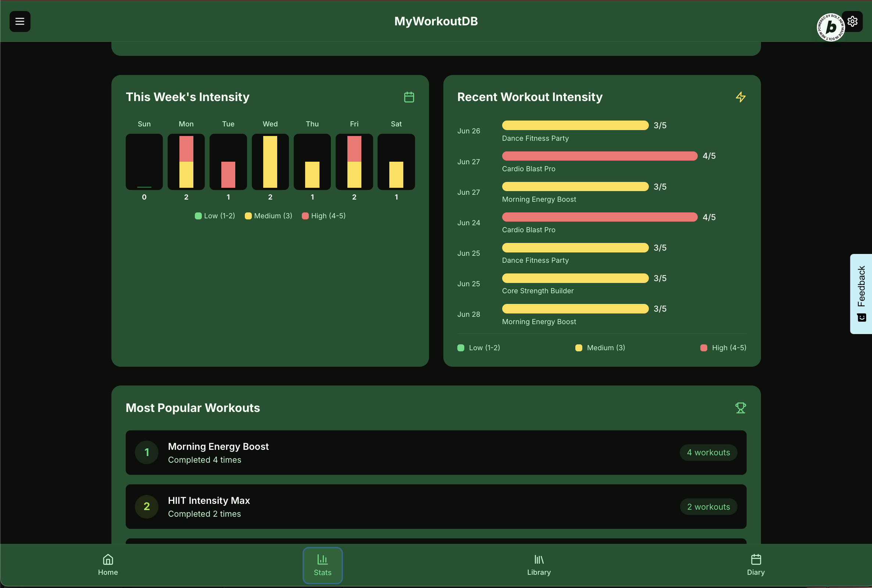Open the Feedback side panel
Image resolution: width=872 pixels, height=588 pixels.
click(861, 294)
